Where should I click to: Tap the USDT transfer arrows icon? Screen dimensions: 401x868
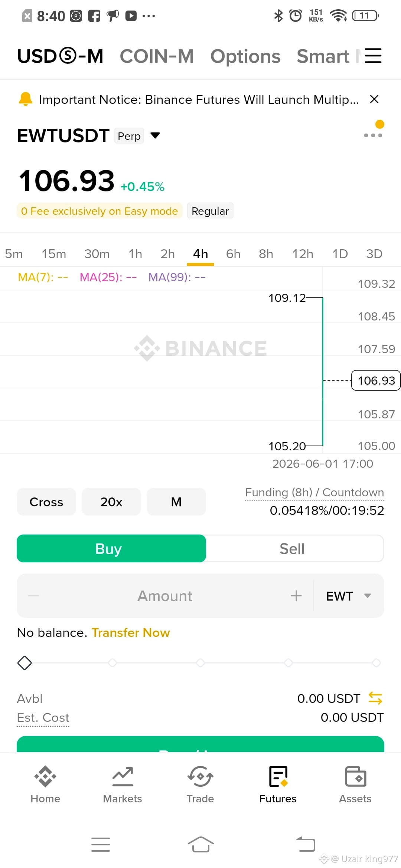375,698
